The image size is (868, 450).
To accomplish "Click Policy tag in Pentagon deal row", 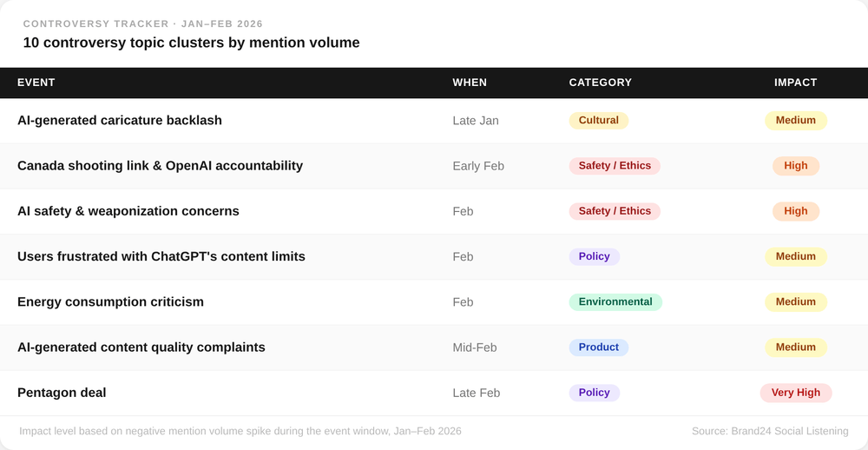I will 594,393.
